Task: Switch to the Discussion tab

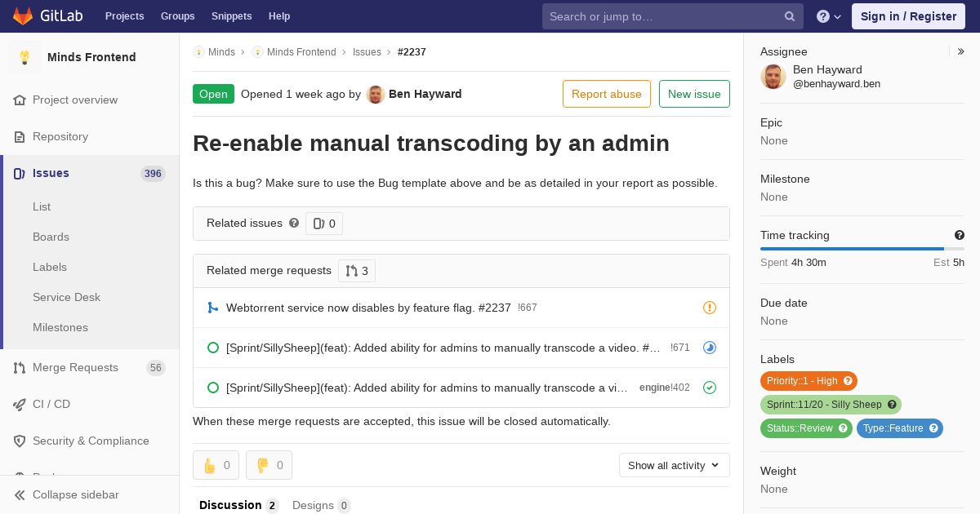Action: (x=238, y=505)
